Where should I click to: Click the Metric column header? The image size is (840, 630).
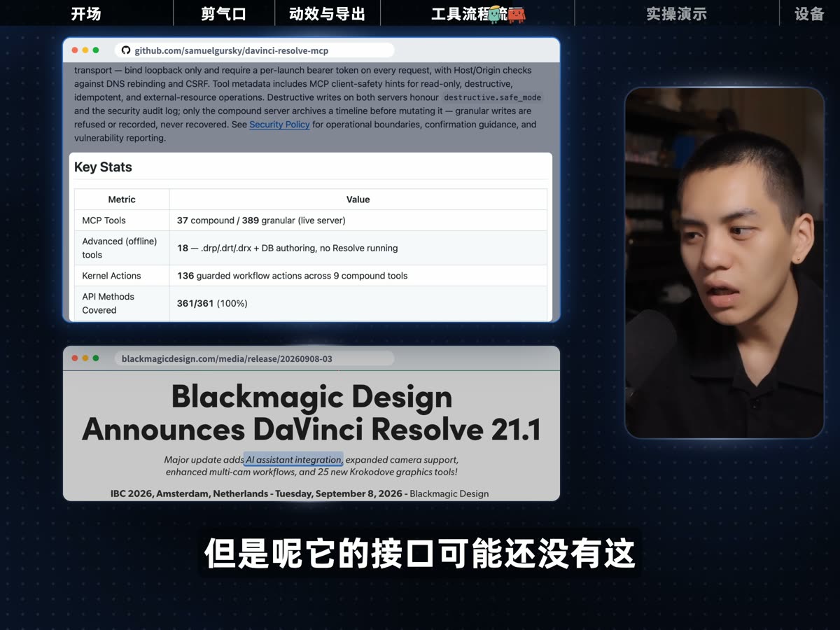point(122,199)
